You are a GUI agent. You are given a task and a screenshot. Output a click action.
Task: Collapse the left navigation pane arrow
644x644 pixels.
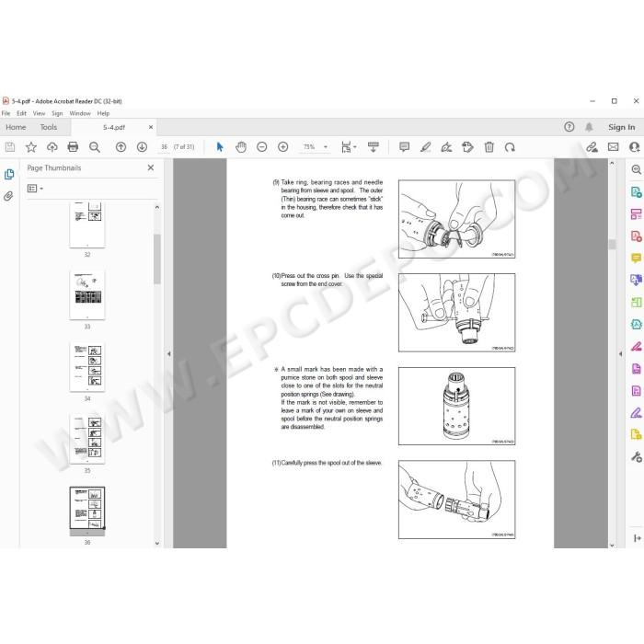click(x=168, y=353)
